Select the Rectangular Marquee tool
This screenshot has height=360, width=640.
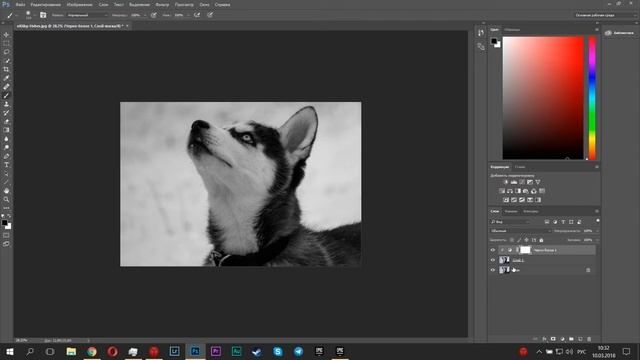6,43
